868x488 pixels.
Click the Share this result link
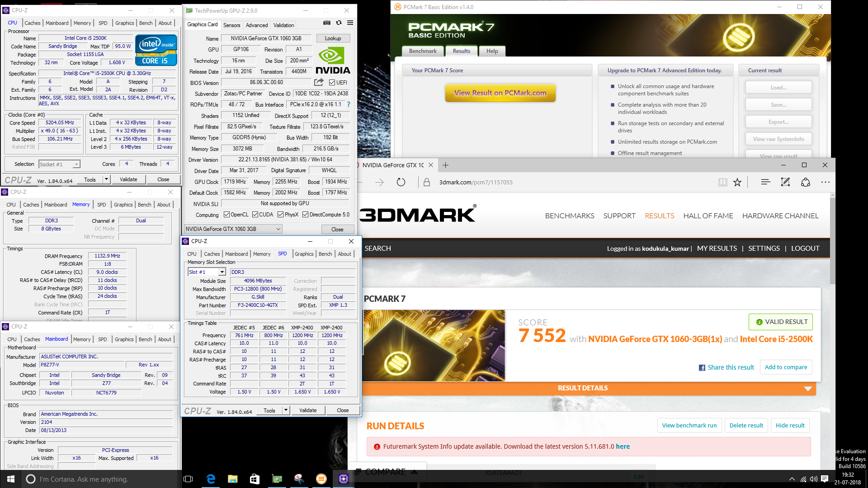(726, 367)
